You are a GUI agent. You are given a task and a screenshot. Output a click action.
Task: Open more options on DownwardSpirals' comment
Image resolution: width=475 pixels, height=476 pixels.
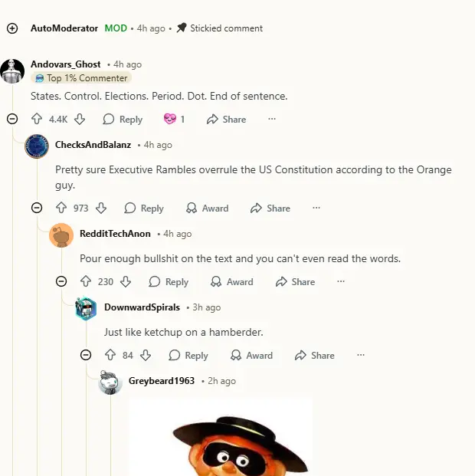click(x=361, y=355)
